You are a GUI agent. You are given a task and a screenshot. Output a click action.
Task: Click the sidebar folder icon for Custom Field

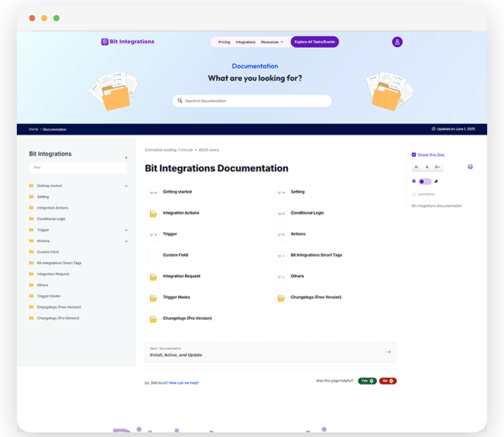pos(31,252)
